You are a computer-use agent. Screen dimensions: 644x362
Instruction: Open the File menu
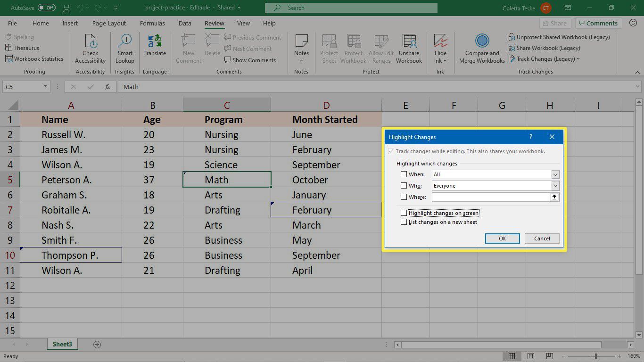point(12,23)
